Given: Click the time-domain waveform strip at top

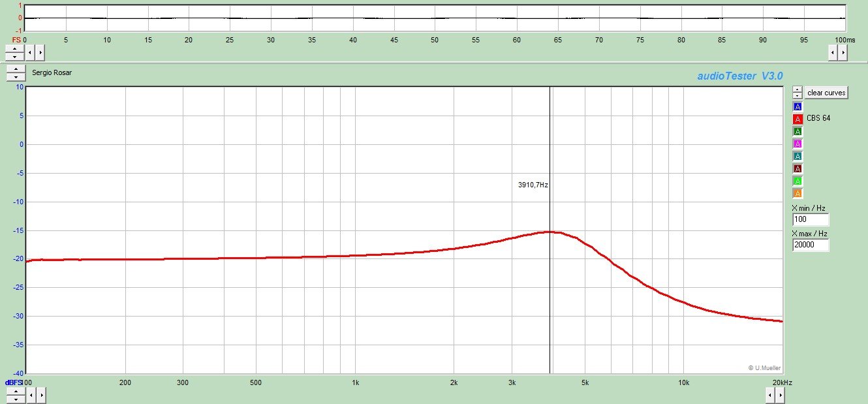Looking at the screenshot, I should point(435,18).
